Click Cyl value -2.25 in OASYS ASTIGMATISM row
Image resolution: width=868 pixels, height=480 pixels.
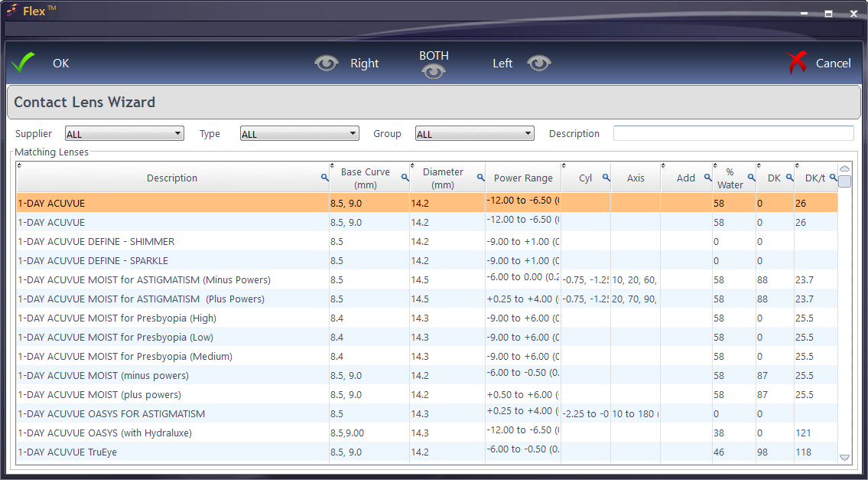pos(586,415)
